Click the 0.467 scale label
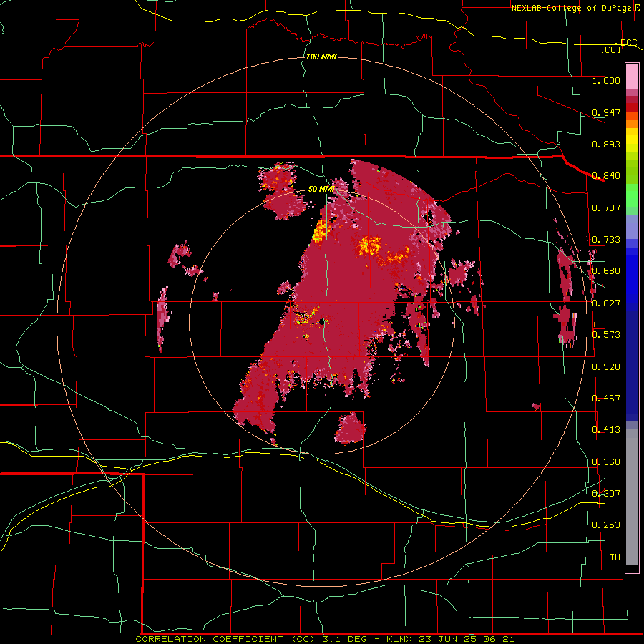 click(x=606, y=399)
